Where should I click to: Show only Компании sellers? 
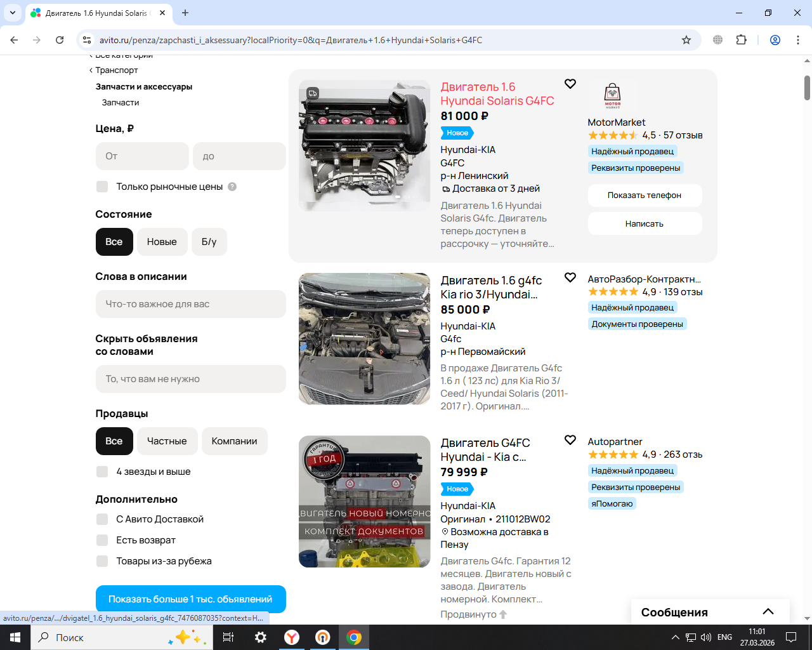click(x=234, y=441)
